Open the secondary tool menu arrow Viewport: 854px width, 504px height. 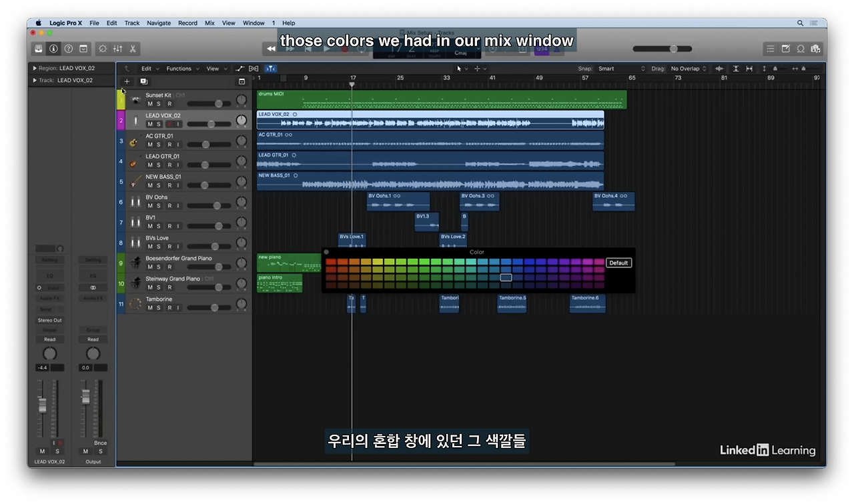485,69
